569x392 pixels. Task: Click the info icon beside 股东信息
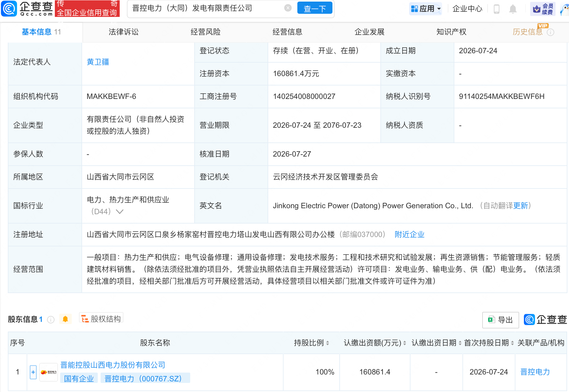pos(51,319)
